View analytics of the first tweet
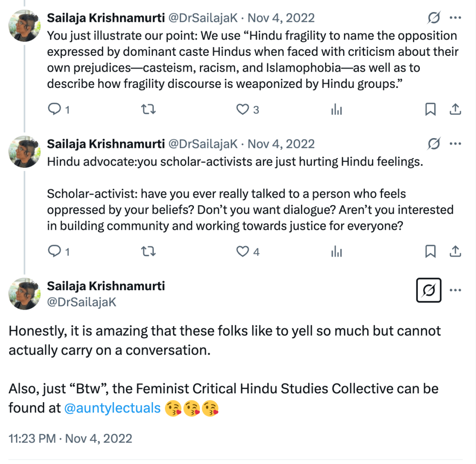Image resolution: width=476 pixels, height=464 pixels. pyautogui.click(x=336, y=110)
